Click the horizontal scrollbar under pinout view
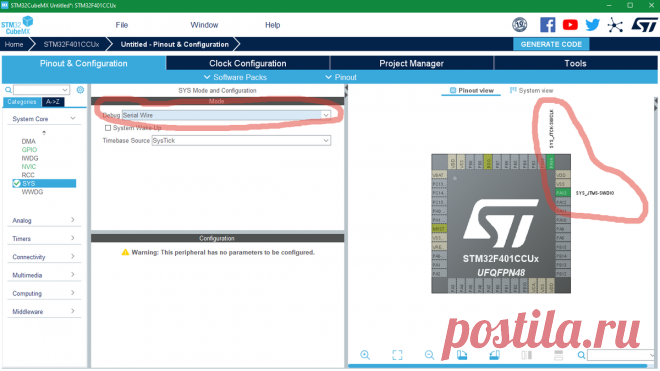This screenshot has width=660, height=371. pos(498,366)
